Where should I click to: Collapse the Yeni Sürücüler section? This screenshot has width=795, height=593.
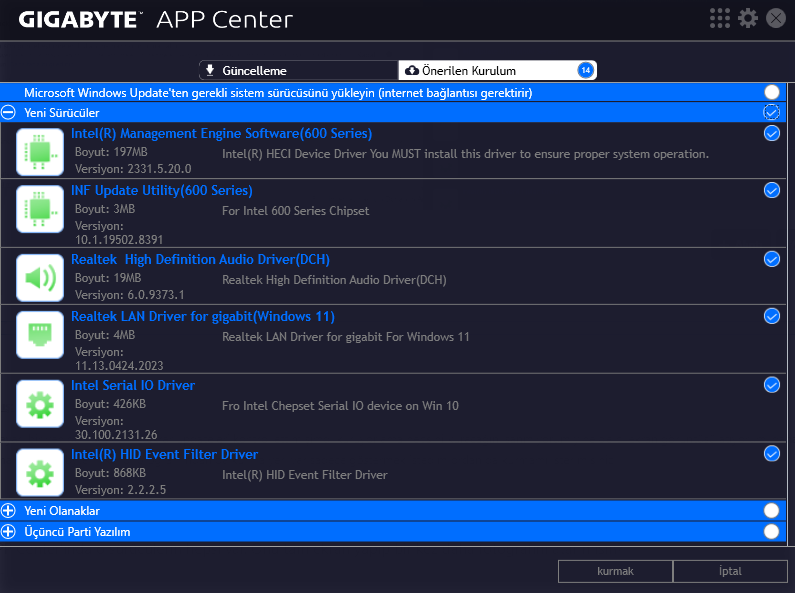pyautogui.click(x=9, y=113)
